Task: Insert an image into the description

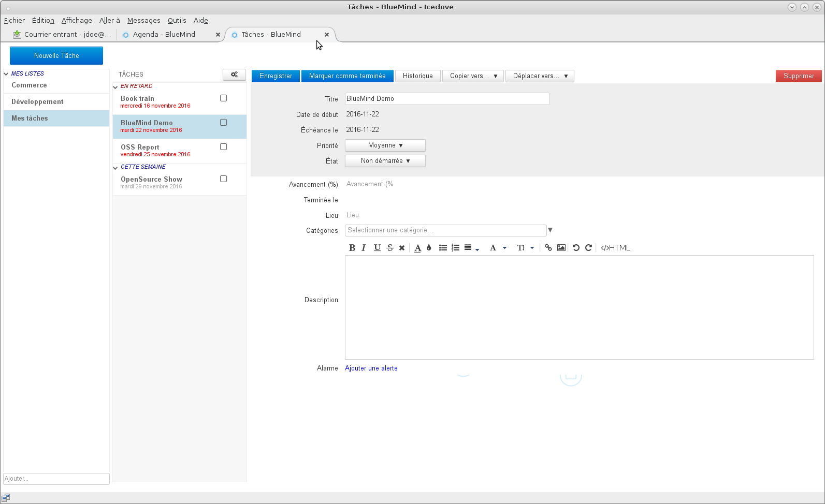Action: click(x=561, y=248)
